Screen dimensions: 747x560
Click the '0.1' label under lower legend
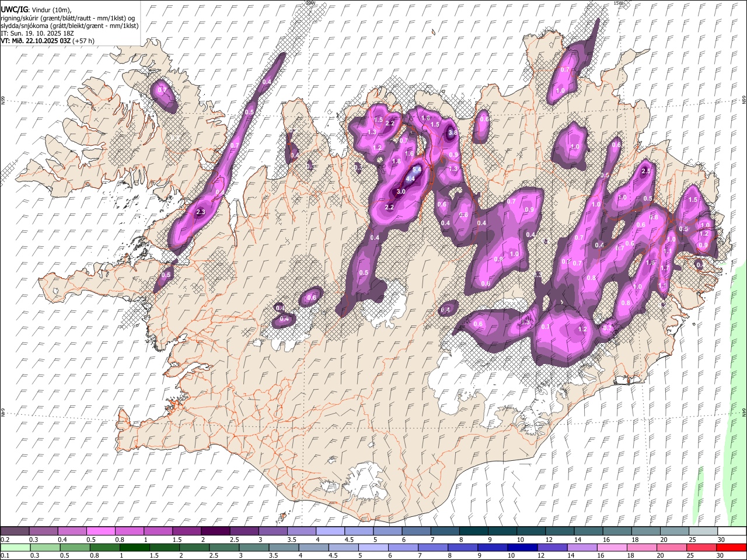pyautogui.click(x=5, y=556)
